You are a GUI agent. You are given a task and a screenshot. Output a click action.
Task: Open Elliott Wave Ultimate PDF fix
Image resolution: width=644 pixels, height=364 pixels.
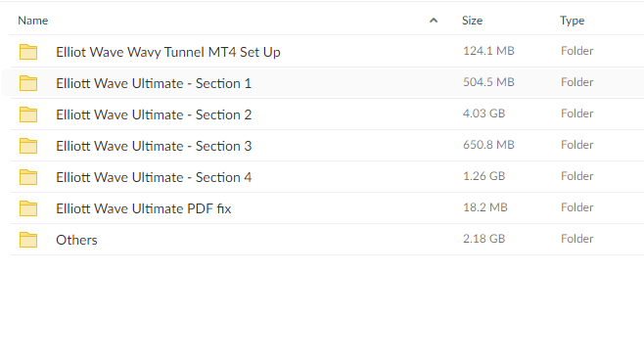pyautogui.click(x=143, y=208)
